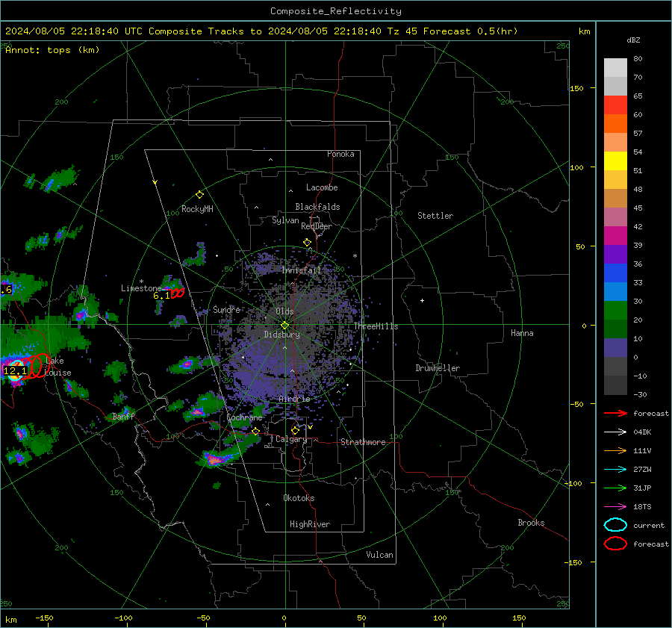
Task: Click the dBZ heading above the color scale
Action: tap(633, 40)
